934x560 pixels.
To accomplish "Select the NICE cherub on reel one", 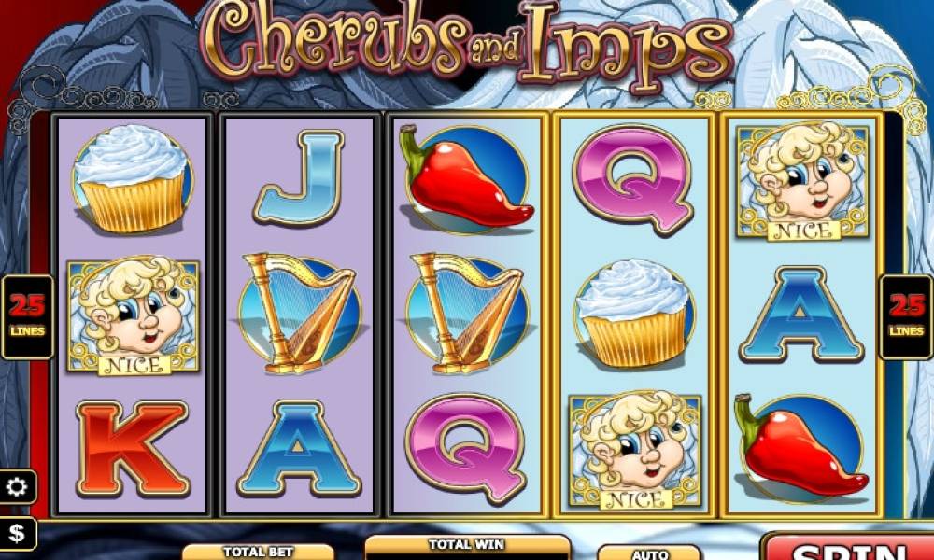I will pyautogui.click(x=133, y=317).
